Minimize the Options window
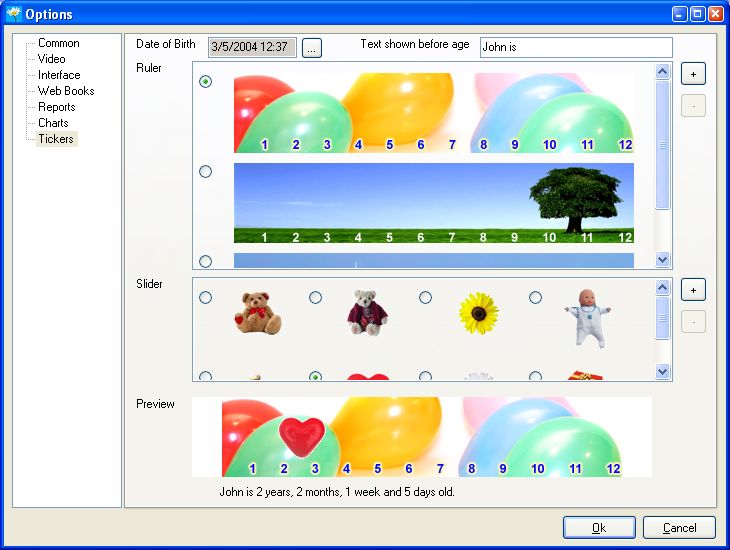The height and width of the screenshot is (550, 730). pyautogui.click(x=679, y=14)
